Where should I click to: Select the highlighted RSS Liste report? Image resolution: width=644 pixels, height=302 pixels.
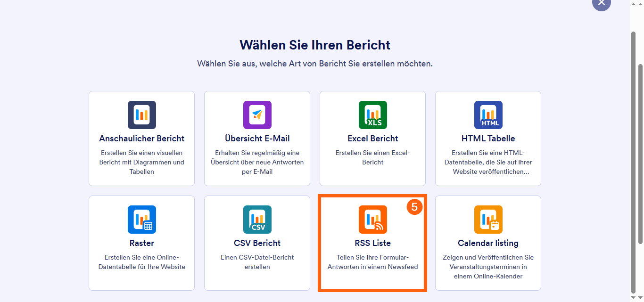coord(372,243)
